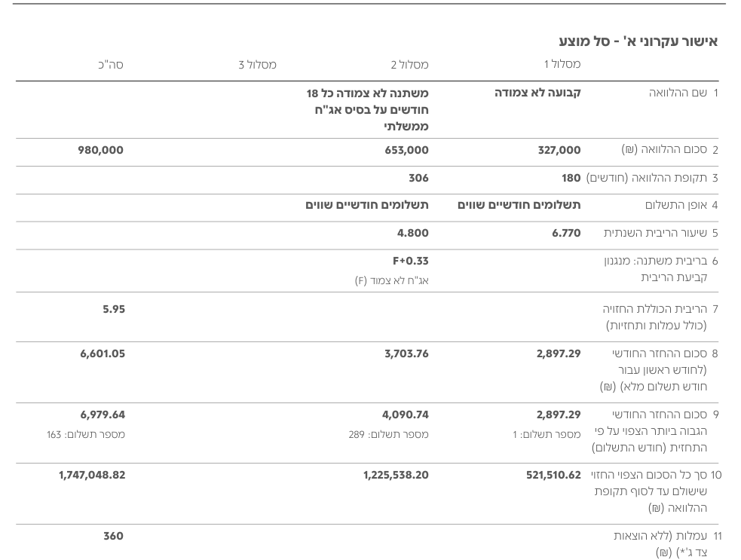Screen dimensions: 741x560
Task: Select the 'קבועה לא צמודה' loan name cell
Action: click(537, 93)
